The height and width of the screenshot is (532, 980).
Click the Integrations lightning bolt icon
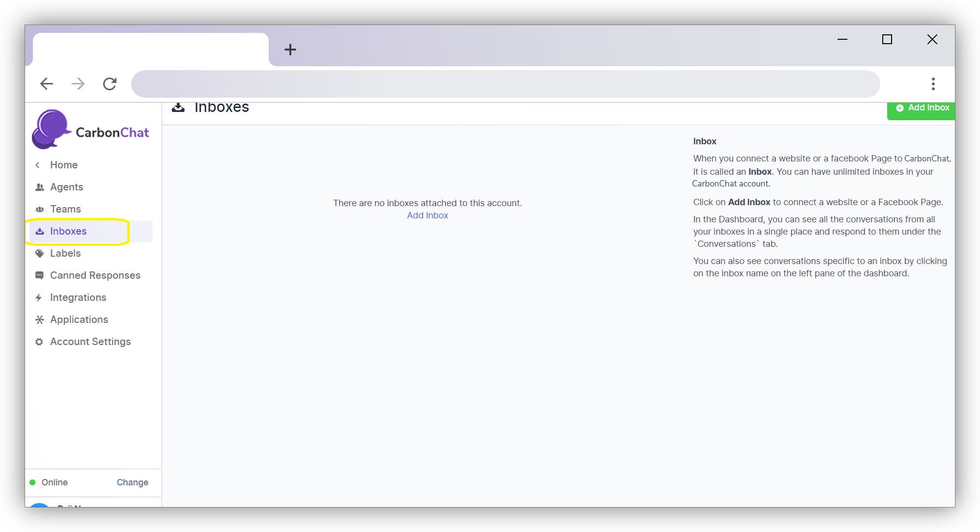[x=39, y=297]
